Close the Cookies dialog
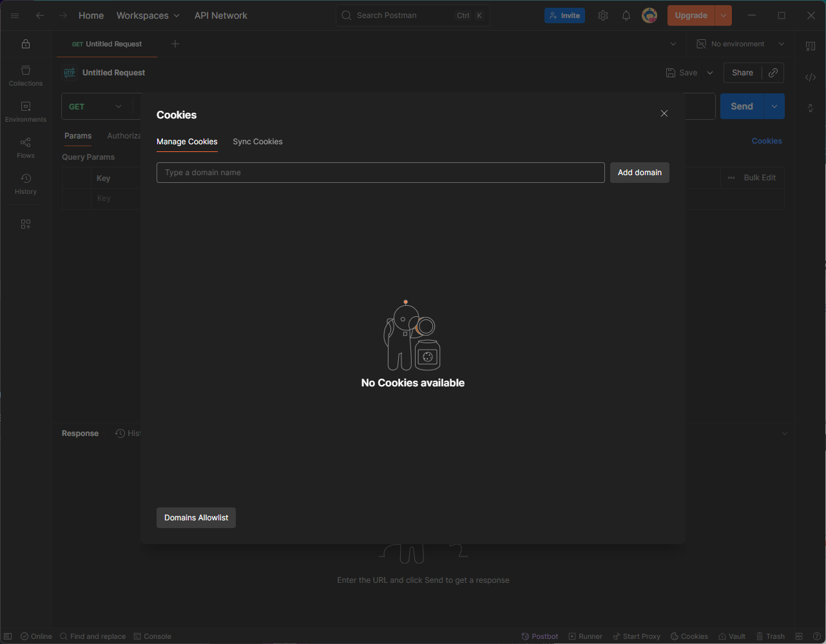Image resolution: width=826 pixels, height=644 pixels. coord(664,113)
